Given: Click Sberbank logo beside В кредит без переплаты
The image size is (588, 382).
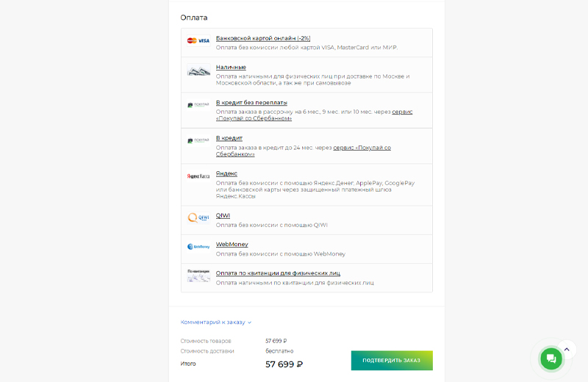Looking at the screenshot, I should coord(198,105).
